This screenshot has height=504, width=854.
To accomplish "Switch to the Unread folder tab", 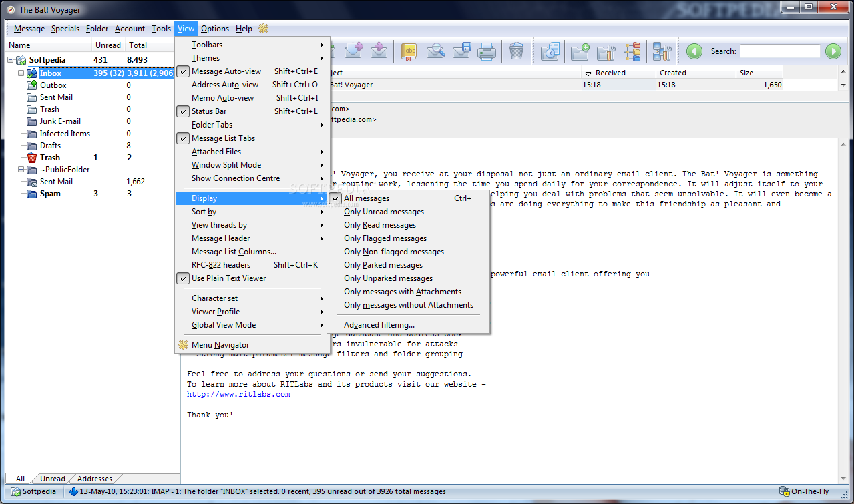I will pyautogui.click(x=52, y=479).
